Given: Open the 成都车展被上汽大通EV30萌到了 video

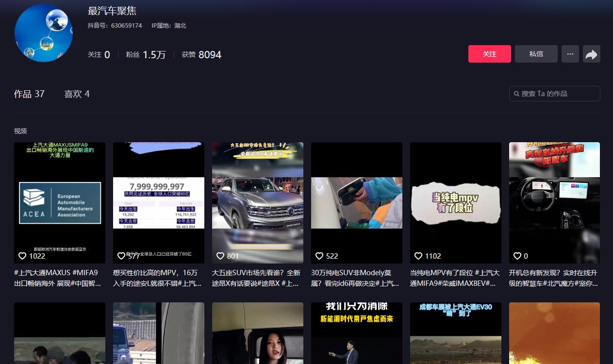Looking at the screenshot, I should (456, 333).
